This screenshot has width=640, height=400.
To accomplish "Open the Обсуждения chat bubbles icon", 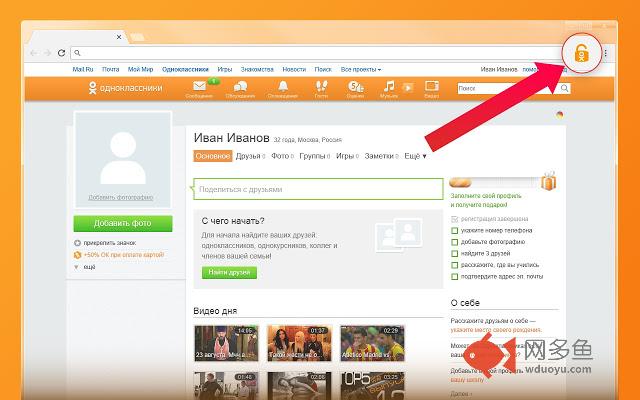I will click(x=240, y=86).
